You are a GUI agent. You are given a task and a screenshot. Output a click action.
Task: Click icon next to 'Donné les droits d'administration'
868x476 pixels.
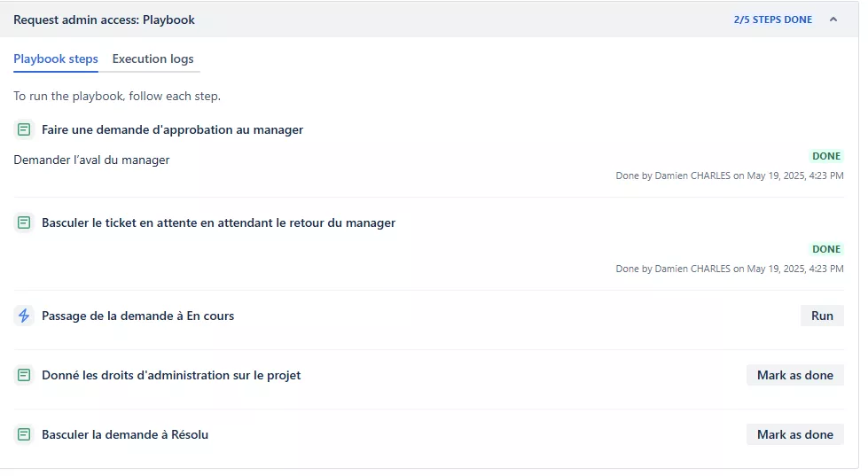tap(24, 375)
